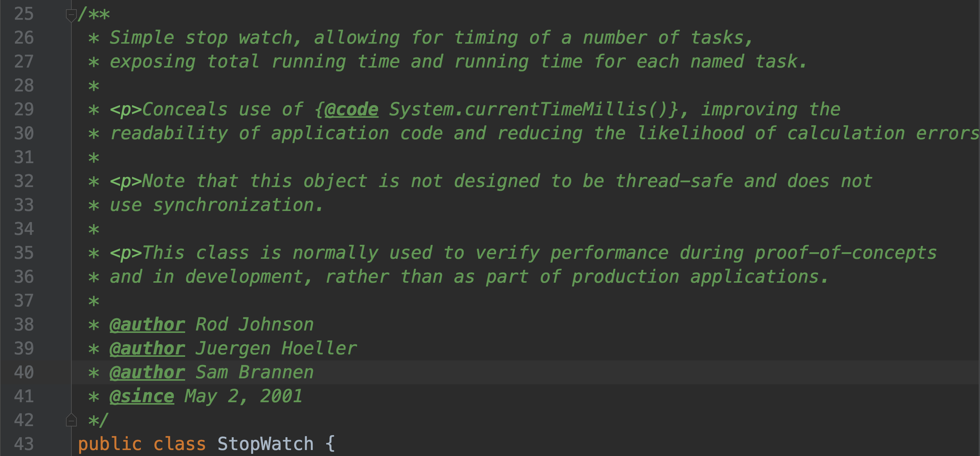Click the @author tag before Rod Johnson

pyautogui.click(x=147, y=325)
